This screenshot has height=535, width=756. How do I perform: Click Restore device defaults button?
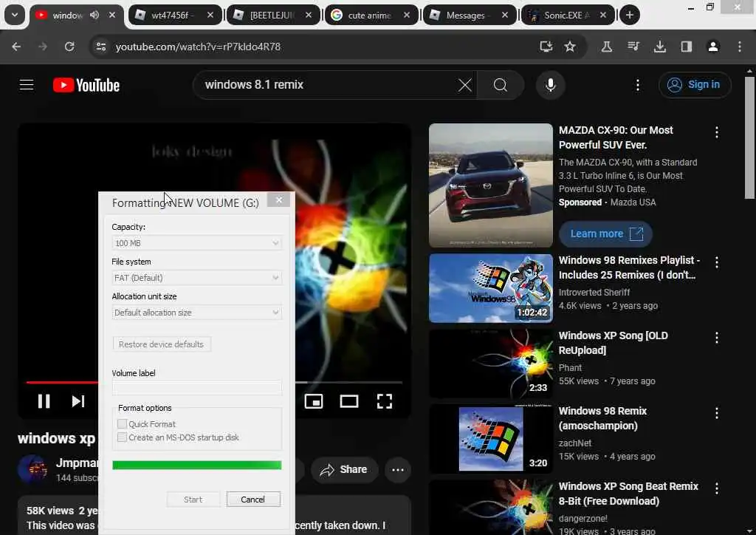coord(162,344)
